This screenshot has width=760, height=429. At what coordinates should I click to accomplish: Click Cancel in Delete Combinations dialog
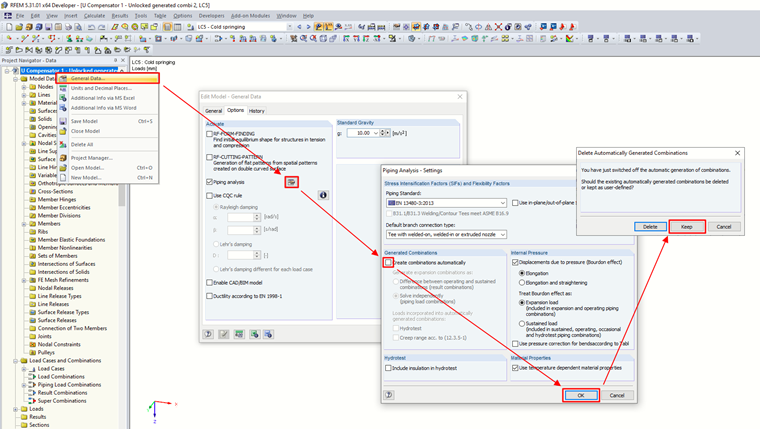[x=724, y=226]
